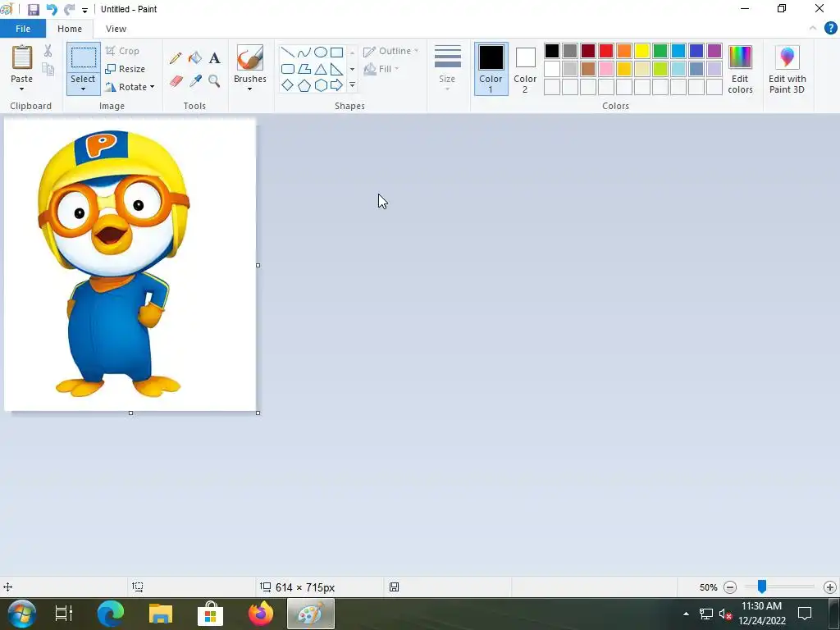This screenshot has height=630, width=840.
Task: Choose the Curve shape
Action: pos(304,52)
